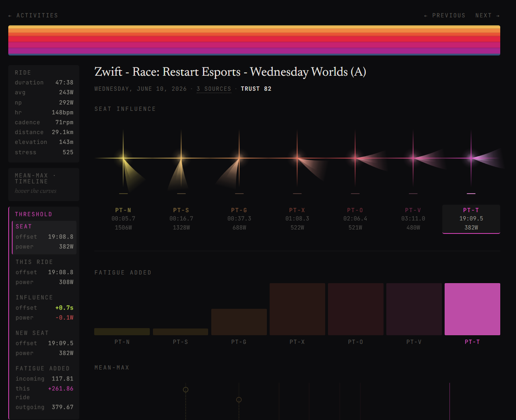Click the PT-G starburst in Seat Influence
516x420 pixels.
point(239,158)
